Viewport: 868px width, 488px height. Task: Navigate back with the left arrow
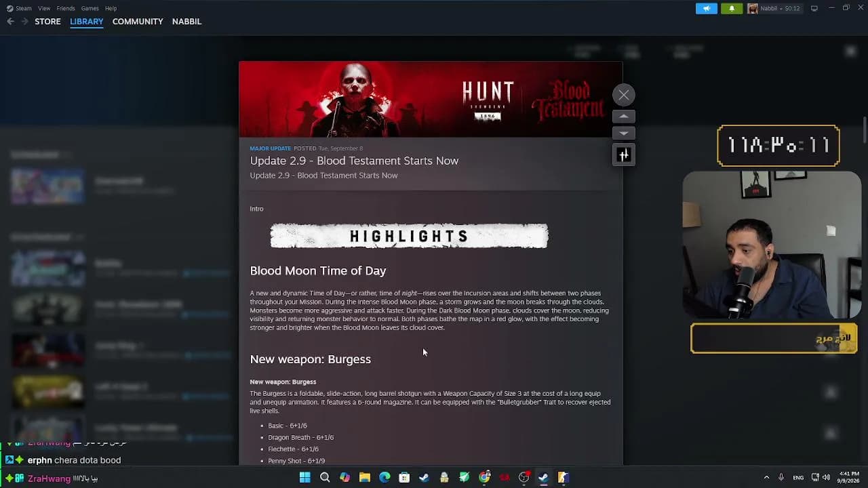[x=10, y=22]
